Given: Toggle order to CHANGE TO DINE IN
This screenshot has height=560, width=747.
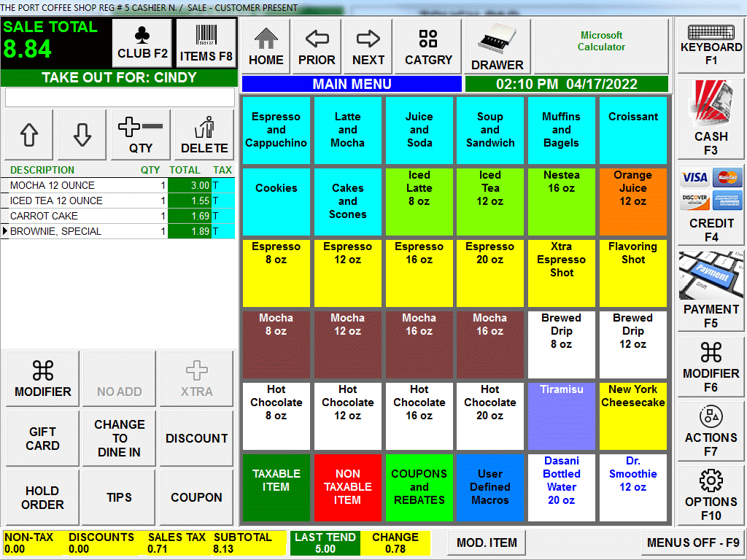Looking at the screenshot, I should [120, 438].
